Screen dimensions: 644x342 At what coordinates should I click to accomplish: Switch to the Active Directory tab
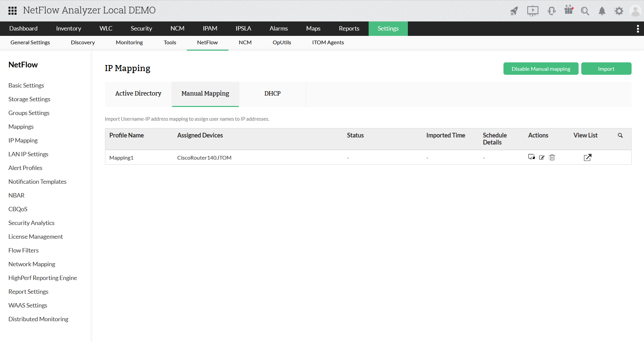click(x=138, y=94)
